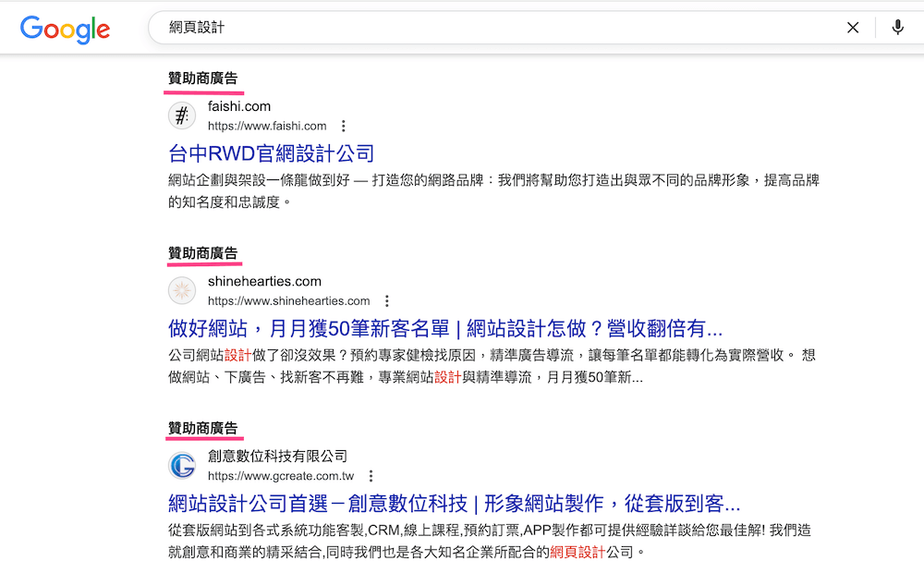Open the three-dot menu beside the shinehearties.com URL

click(x=387, y=301)
